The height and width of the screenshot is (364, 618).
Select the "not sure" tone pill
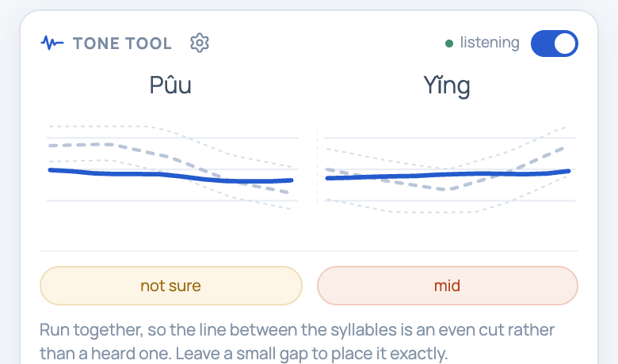171,286
